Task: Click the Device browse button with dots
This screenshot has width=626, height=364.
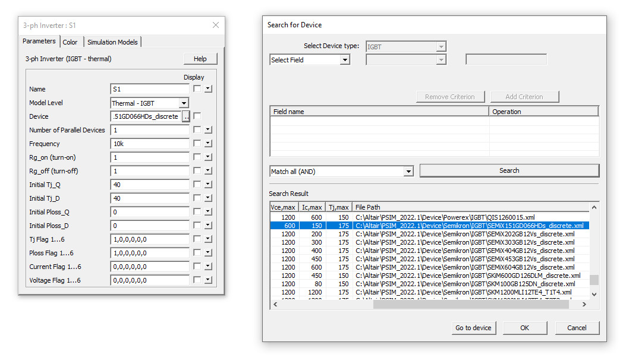Action: pos(185,116)
